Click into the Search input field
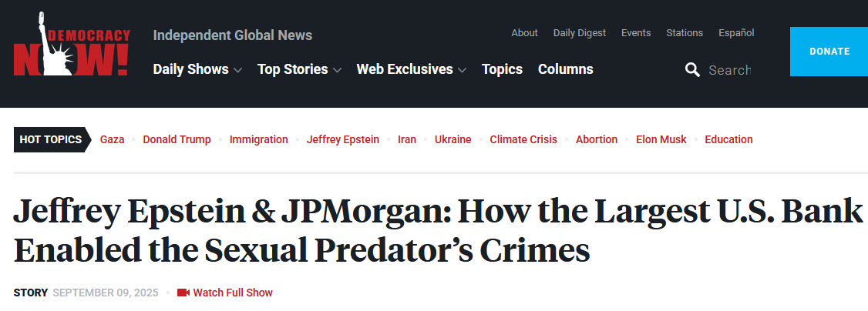Screen dimensions: 868x311 click(x=729, y=70)
